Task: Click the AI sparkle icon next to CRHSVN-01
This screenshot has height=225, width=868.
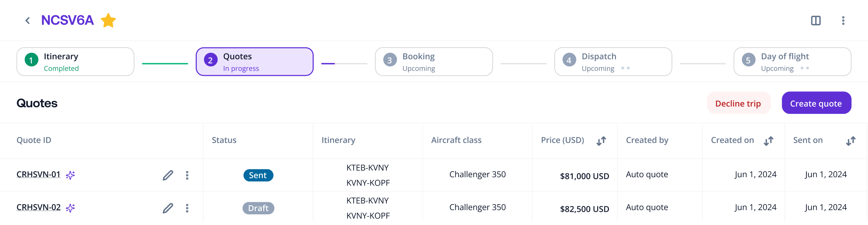Action: (x=70, y=175)
